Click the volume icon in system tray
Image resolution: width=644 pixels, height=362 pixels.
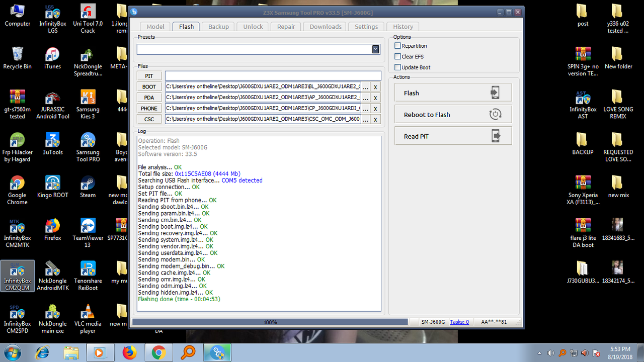pyautogui.click(x=551, y=353)
